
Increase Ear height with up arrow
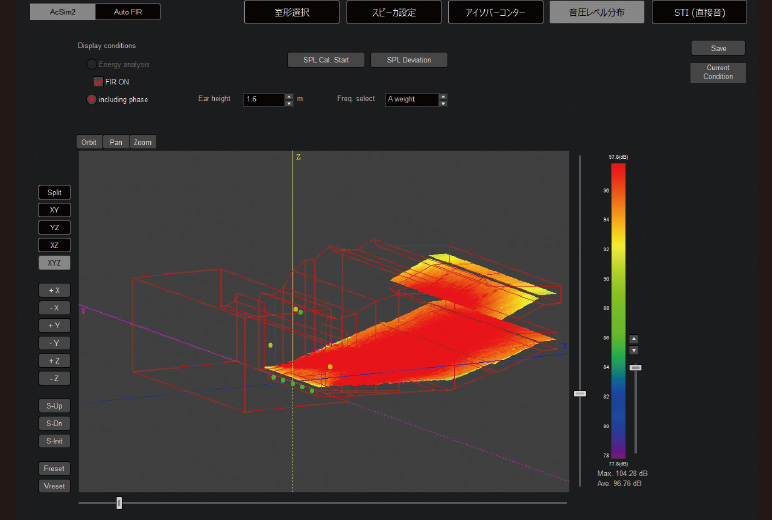(289, 96)
